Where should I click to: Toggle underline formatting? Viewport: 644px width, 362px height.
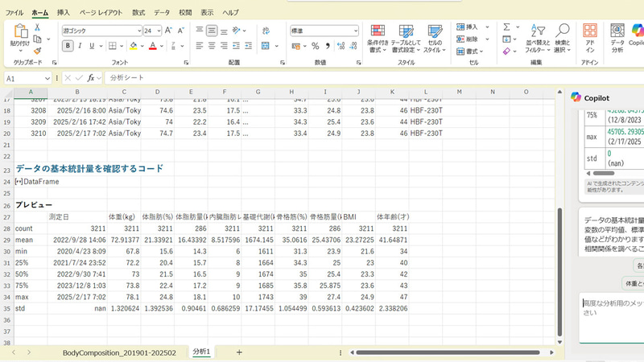pos(92,46)
